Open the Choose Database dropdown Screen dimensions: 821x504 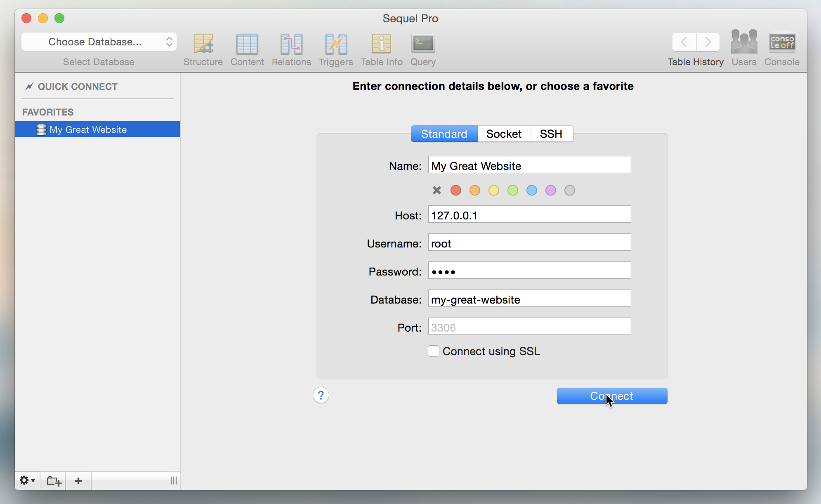(x=99, y=42)
